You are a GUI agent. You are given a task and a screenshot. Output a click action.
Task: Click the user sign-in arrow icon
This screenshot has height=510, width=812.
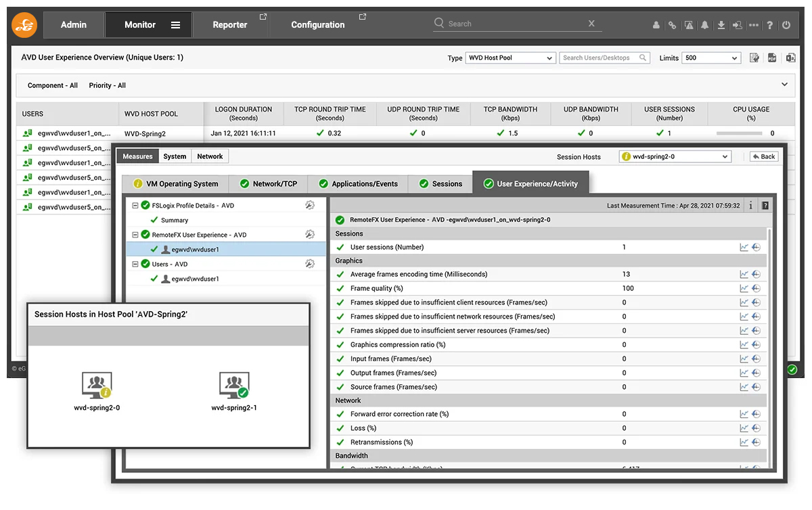click(x=738, y=25)
